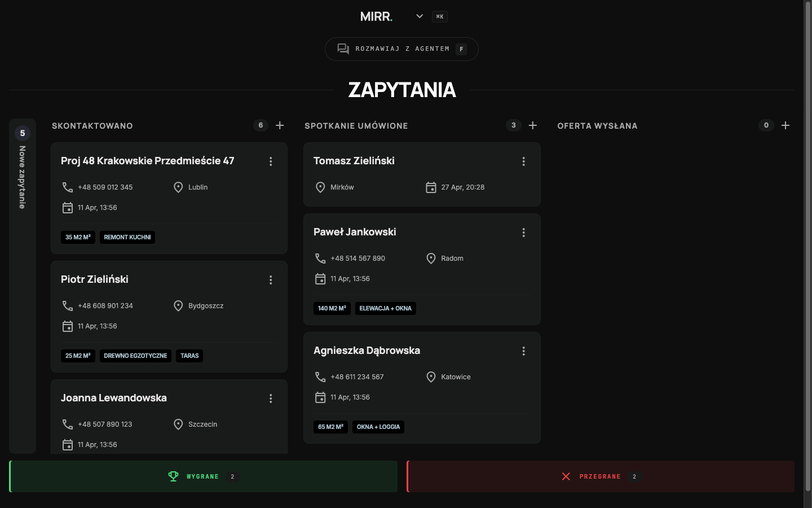812x508 pixels.
Task: Click location pin icon beside Katowice
Action: (x=431, y=377)
